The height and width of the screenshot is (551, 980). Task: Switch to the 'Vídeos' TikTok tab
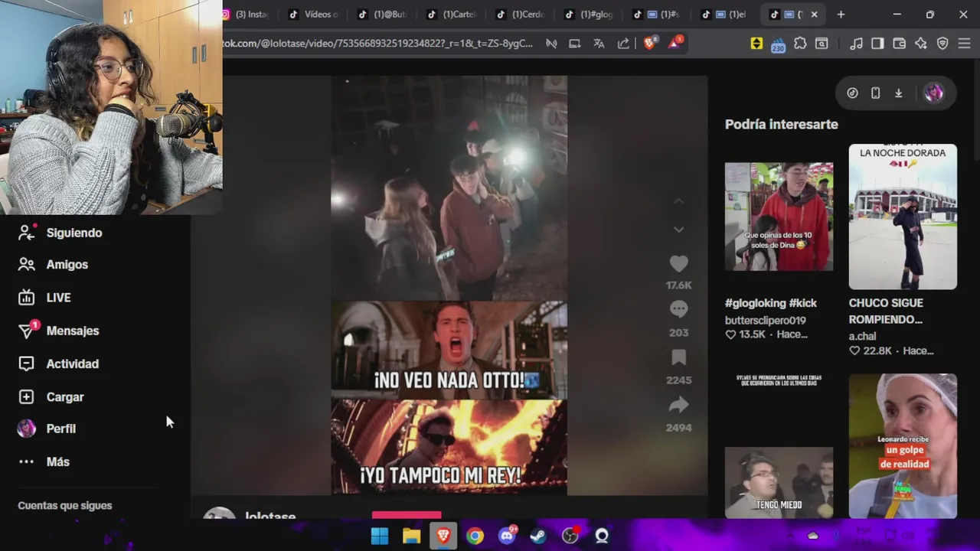click(x=314, y=15)
